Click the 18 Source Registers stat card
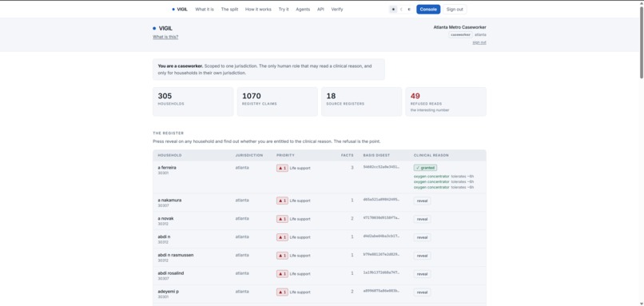644x306 pixels. point(361,101)
